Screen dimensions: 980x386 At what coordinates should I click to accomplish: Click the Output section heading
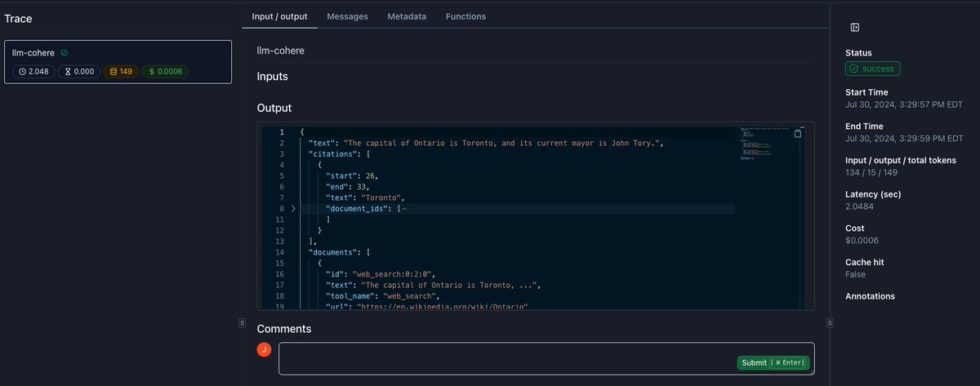(274, 108)
